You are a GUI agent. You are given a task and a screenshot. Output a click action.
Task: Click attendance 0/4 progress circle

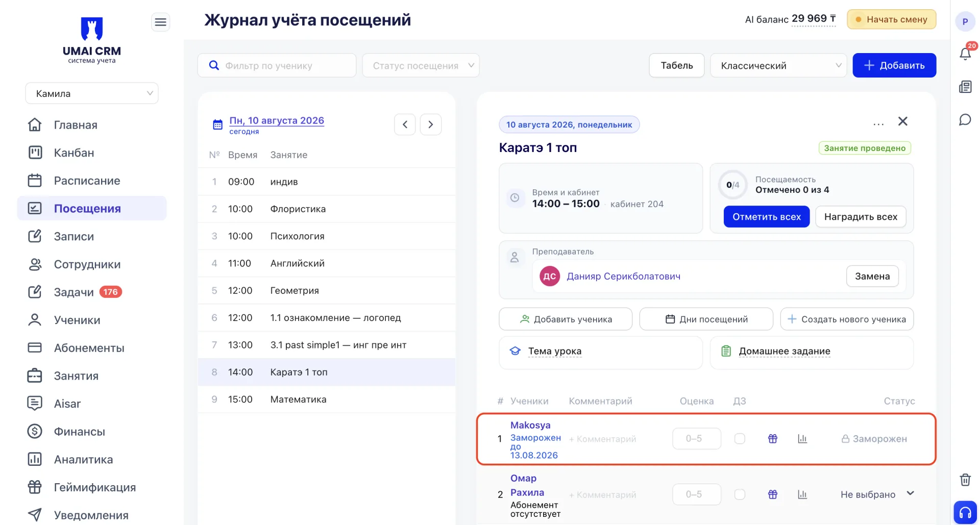point(732,185)
